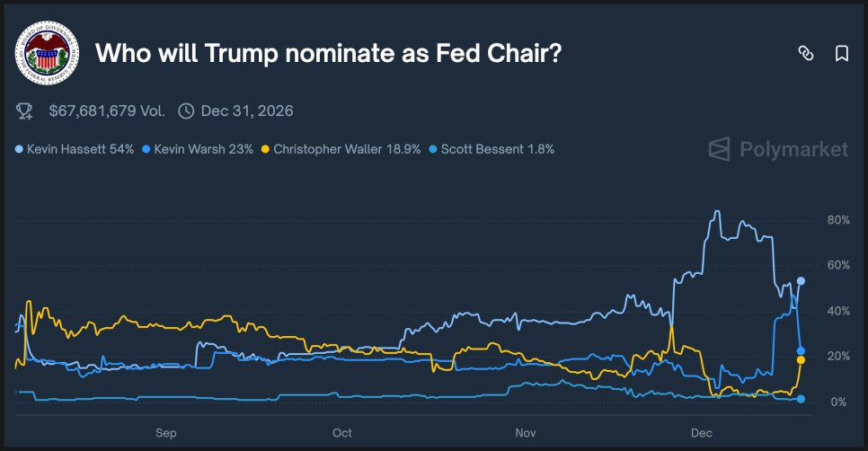Bookmark this market

click(842, 54)
